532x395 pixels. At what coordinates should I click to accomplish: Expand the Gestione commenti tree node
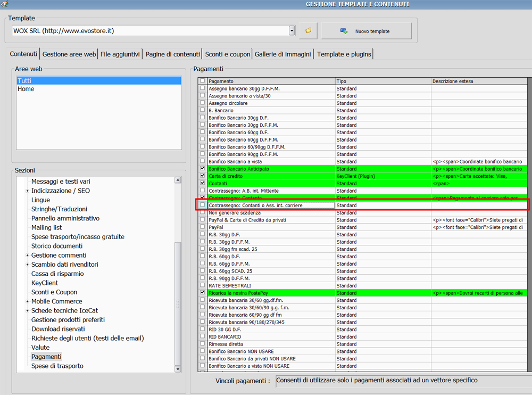coord(27,256)
